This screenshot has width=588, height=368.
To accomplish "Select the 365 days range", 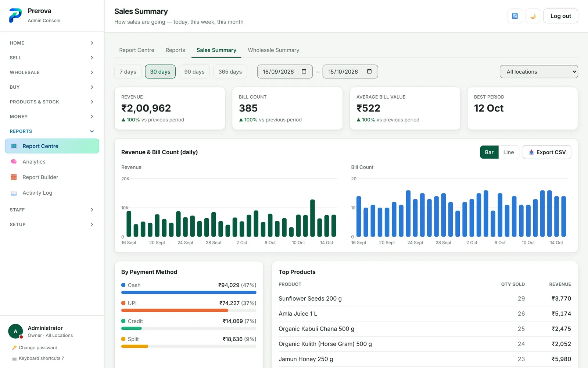I will click(x=230, y=71).
